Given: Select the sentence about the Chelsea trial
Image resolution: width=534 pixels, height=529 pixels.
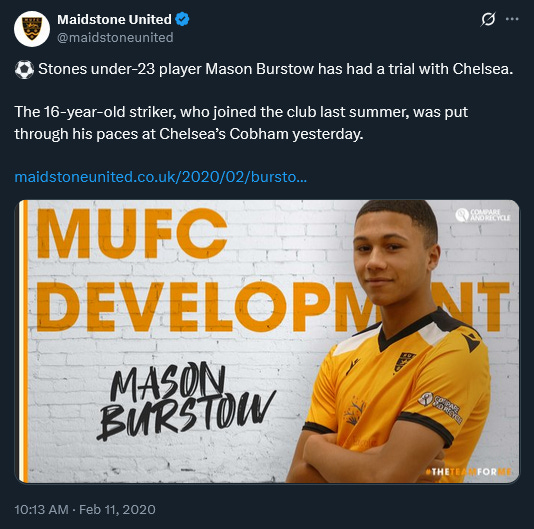Looking at the screenshot, I should pos(276,69).
